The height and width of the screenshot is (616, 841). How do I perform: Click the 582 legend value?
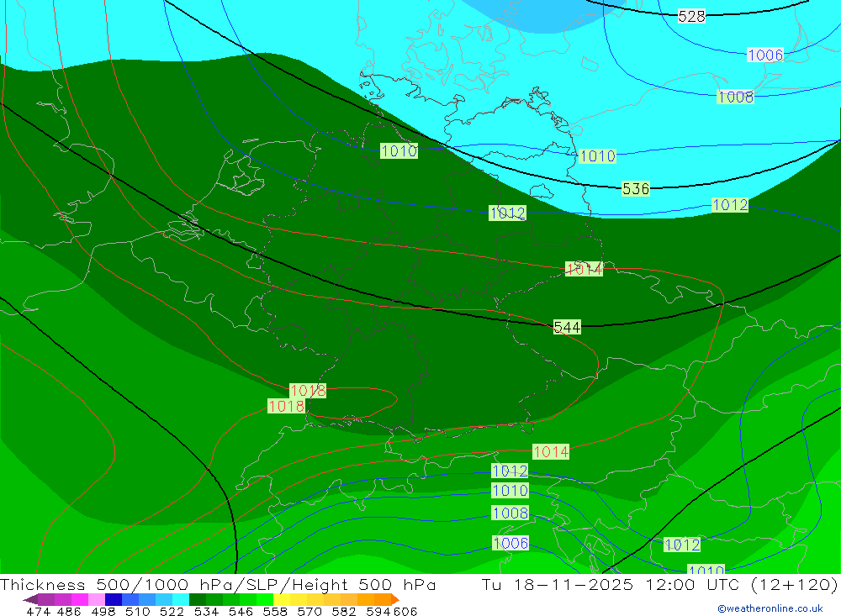[344, 611]
